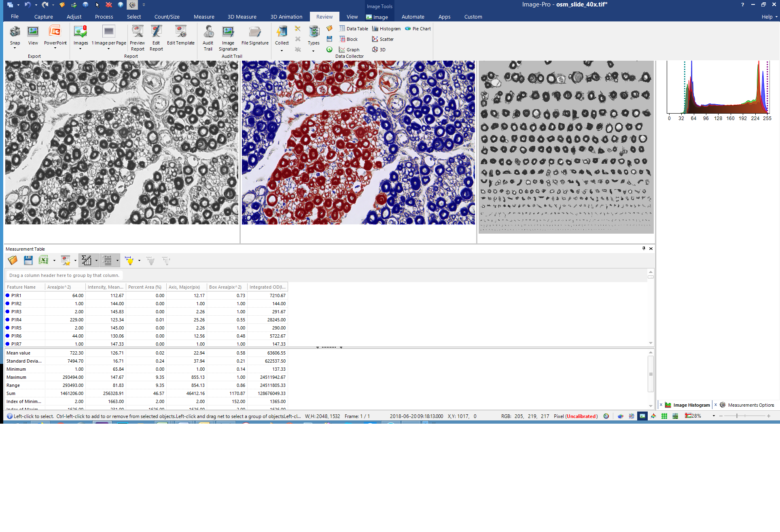Image resolution: width=780 pixels, height=532 pixels.
Task: Click the Edit Report icon
Action: (156, 32)
